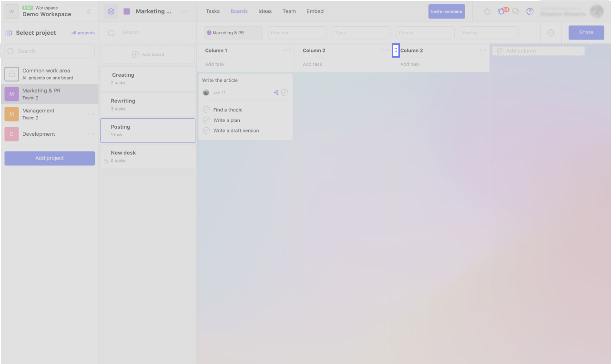
Task: Click the board settings gear icon
Action: coord(551,33)
